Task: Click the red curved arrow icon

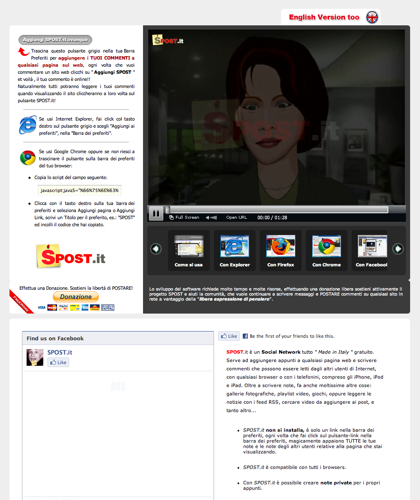Action: point(24,52)
